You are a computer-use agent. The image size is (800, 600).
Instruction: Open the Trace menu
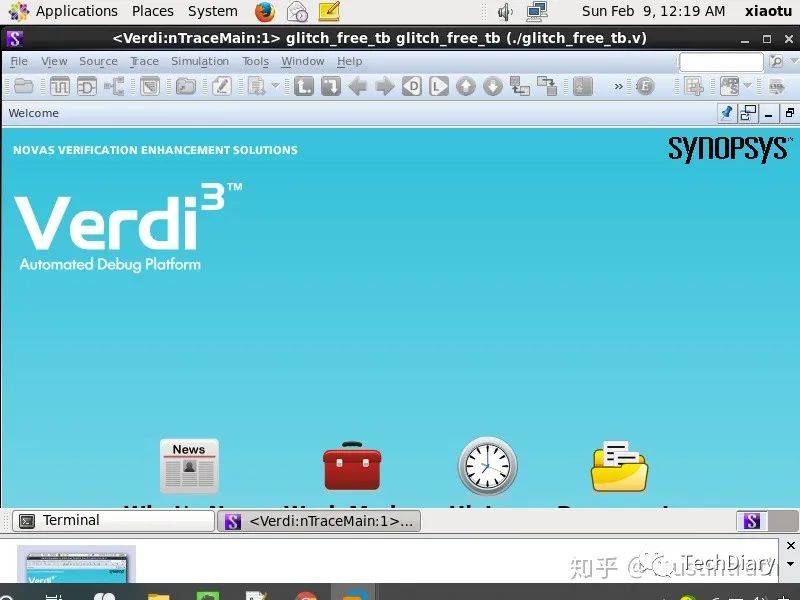(144, 61)
